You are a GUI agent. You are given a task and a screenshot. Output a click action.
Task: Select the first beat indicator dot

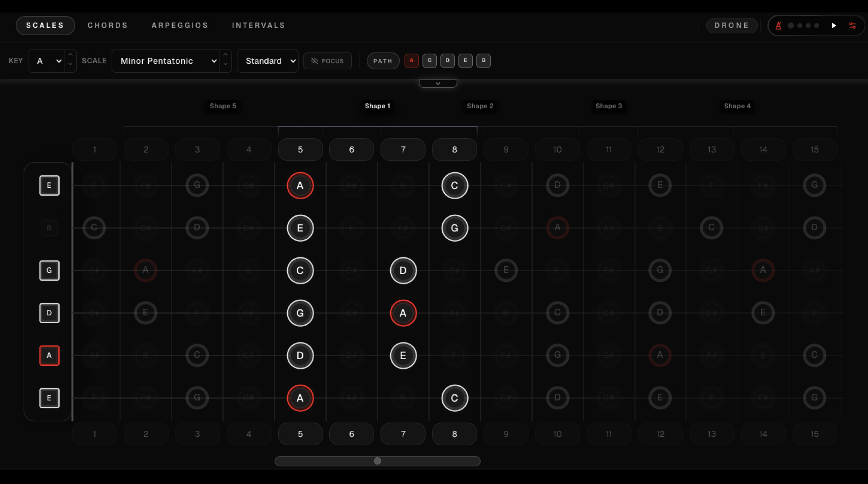[x=791, y=25]
